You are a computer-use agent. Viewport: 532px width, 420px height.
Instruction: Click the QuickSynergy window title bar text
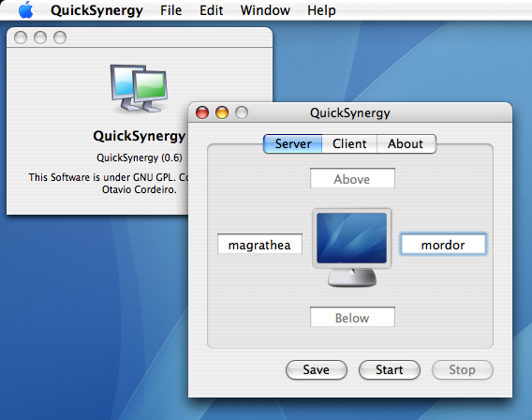coord(349,112)
